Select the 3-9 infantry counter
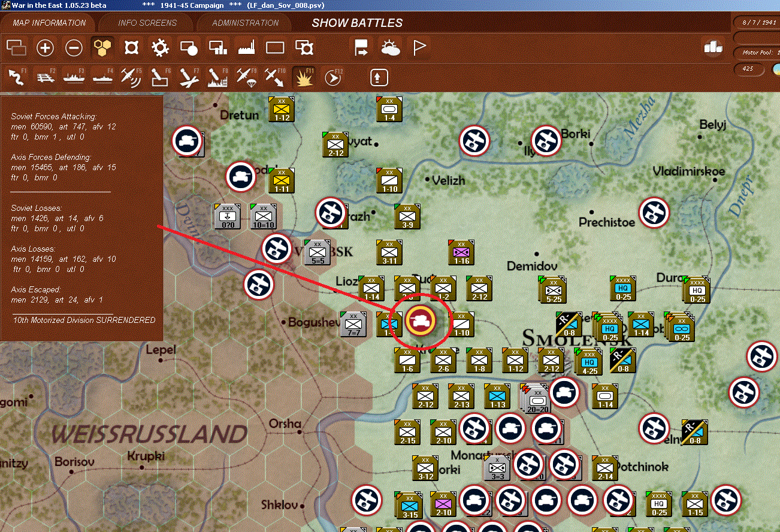 [407, 216]
